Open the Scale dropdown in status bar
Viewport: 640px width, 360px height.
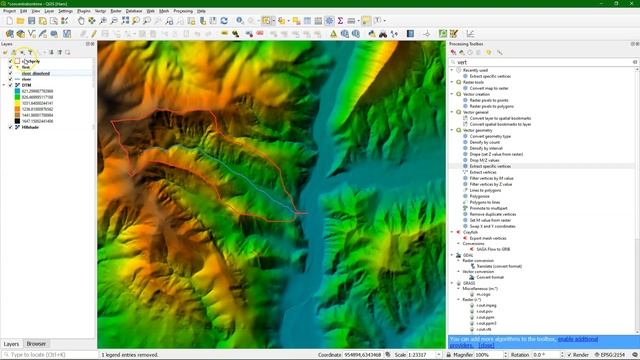tap(439, 355)
